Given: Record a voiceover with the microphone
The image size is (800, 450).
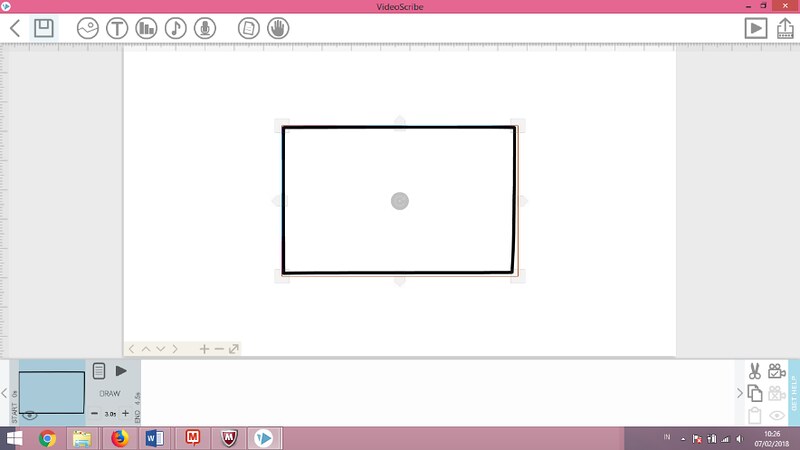Looking at the screenshot, I should pyautogui.click(x=205, y=28).
